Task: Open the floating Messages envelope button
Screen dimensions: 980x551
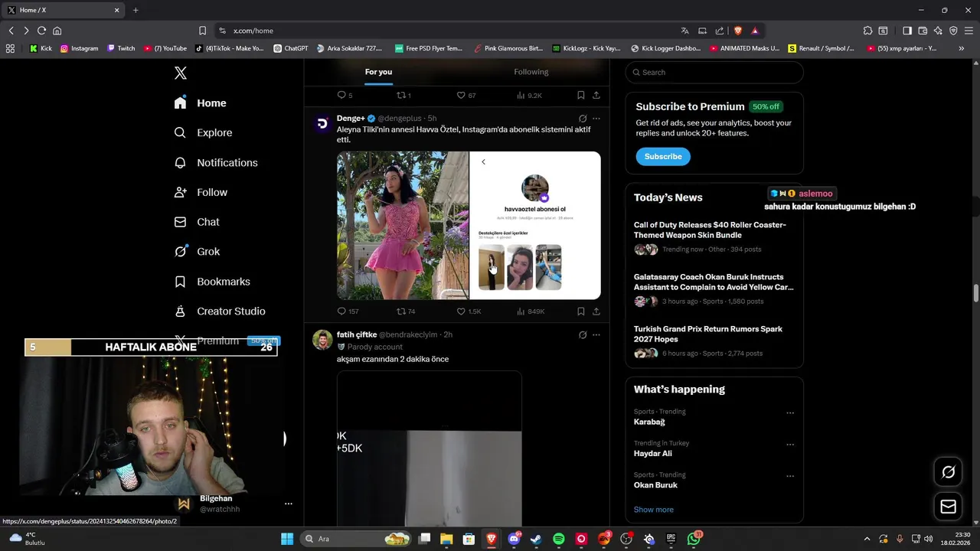Action: tap(948, 507)
